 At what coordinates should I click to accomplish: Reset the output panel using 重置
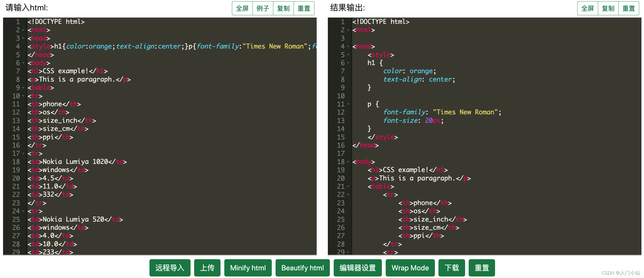629,8
